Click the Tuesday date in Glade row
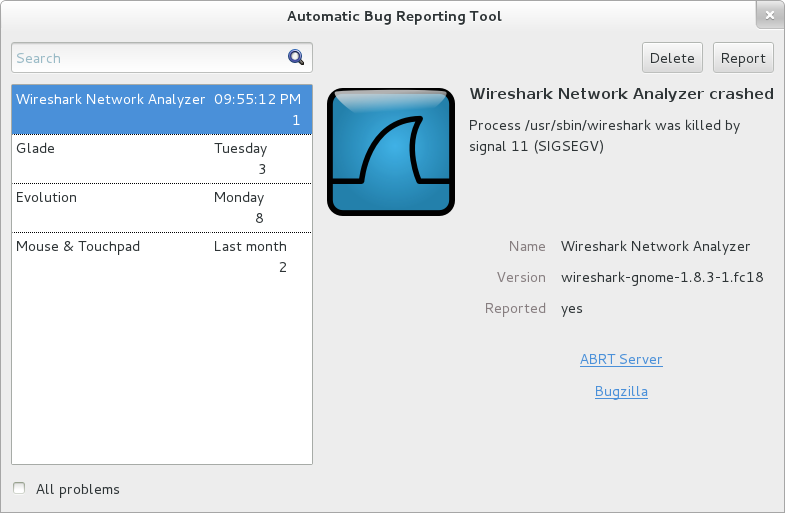Viewport: 785px width, 513px height. click(240, 149)
